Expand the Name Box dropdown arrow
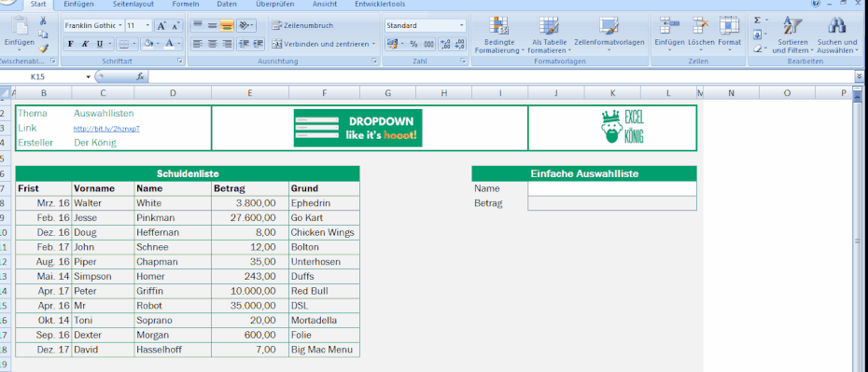The height and width of the screenshot is (372, 868). click(x=88, y=76)
